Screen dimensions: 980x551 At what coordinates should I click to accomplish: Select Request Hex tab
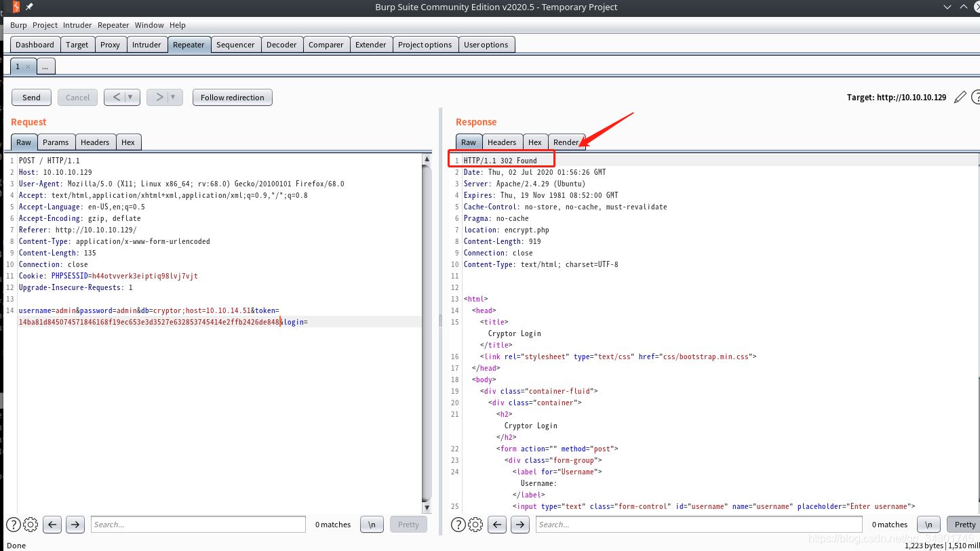[x=128, y=142]
